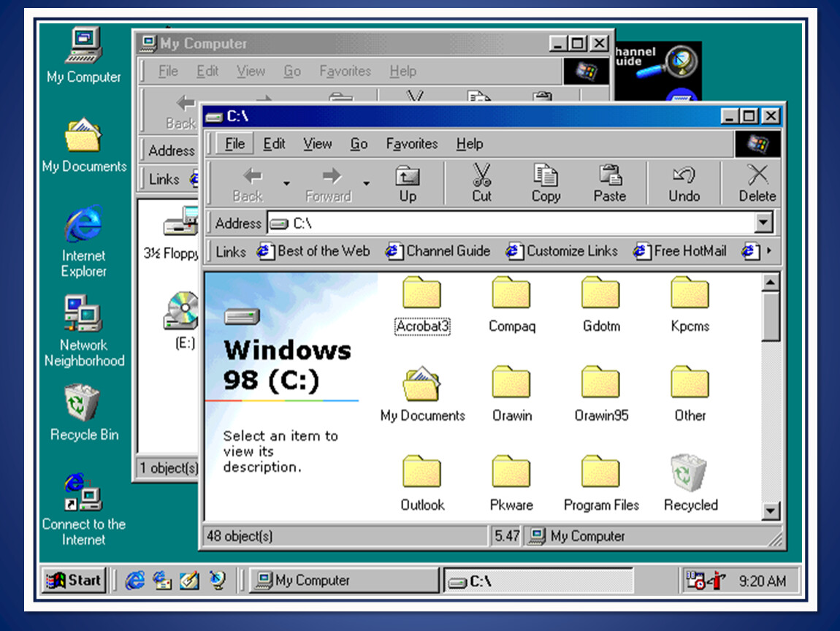Screen dimensions: 840x631
Task: Open View menu in C:\ window
Action: click(317, 144)
